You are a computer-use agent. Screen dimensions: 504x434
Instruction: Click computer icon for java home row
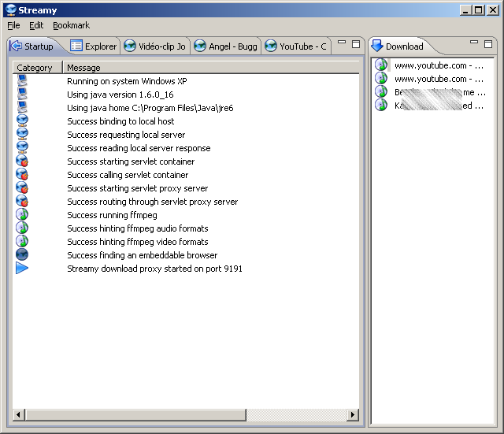(x=22, y=107)
